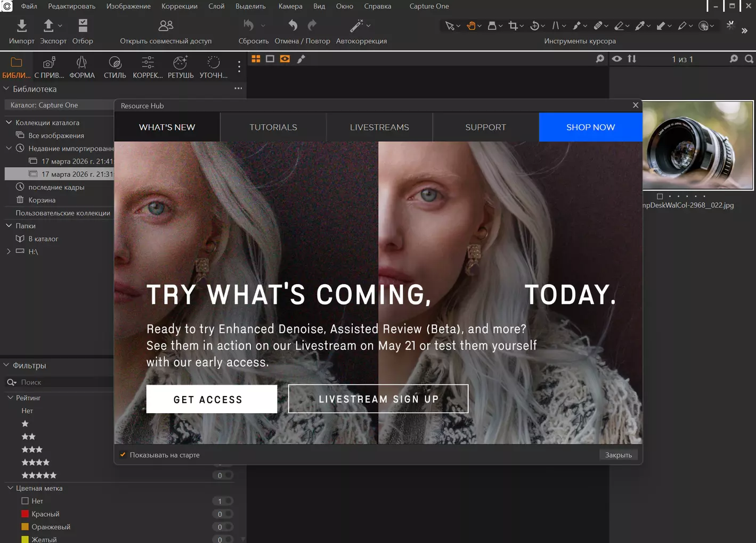Open the Библиотека three-dots options menu
Image resolution: width=756 pixels, height=543 pixels.
point(238,88)
